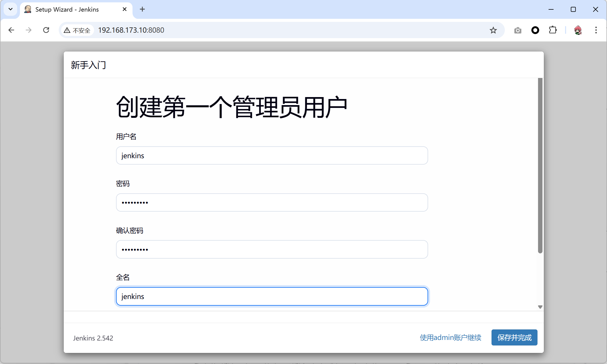This screenshot has width=607, height=364.
Task: Click the browser back arrow
Action: 11,30
